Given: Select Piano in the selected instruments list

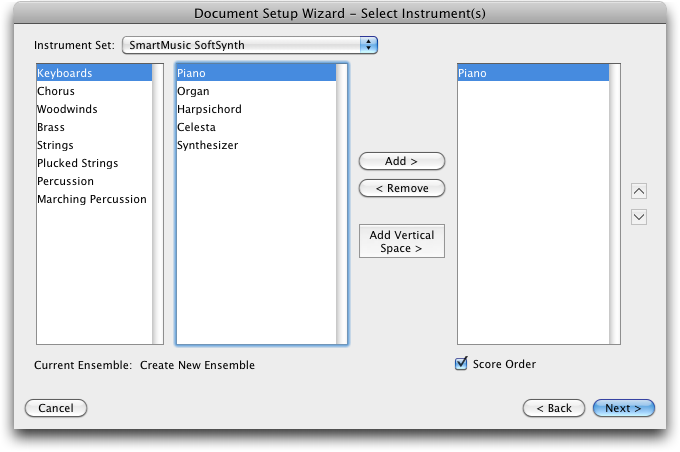Looking at the screenshot, I should (533, 73).
